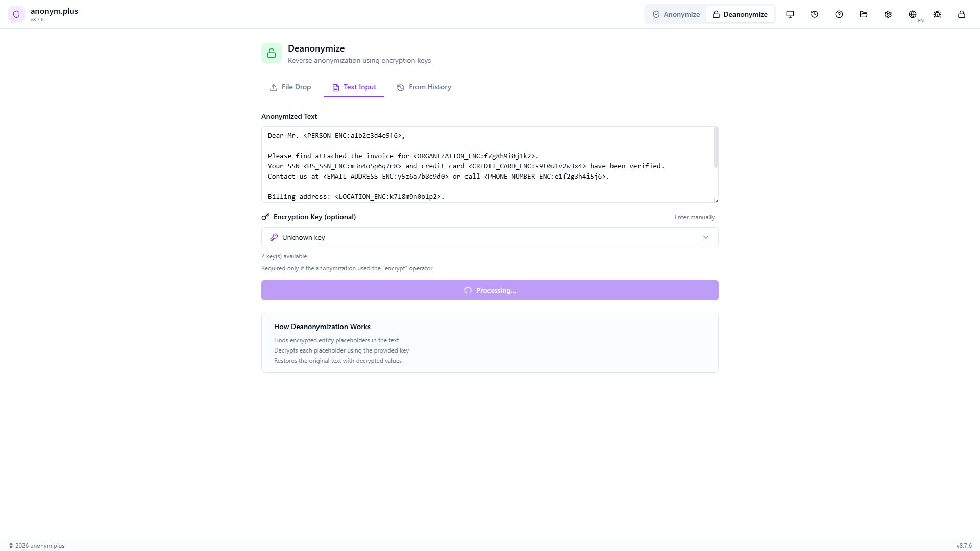Open application settings gear
The width and height of the screenshot is (980, 551).
pos(888,14)
